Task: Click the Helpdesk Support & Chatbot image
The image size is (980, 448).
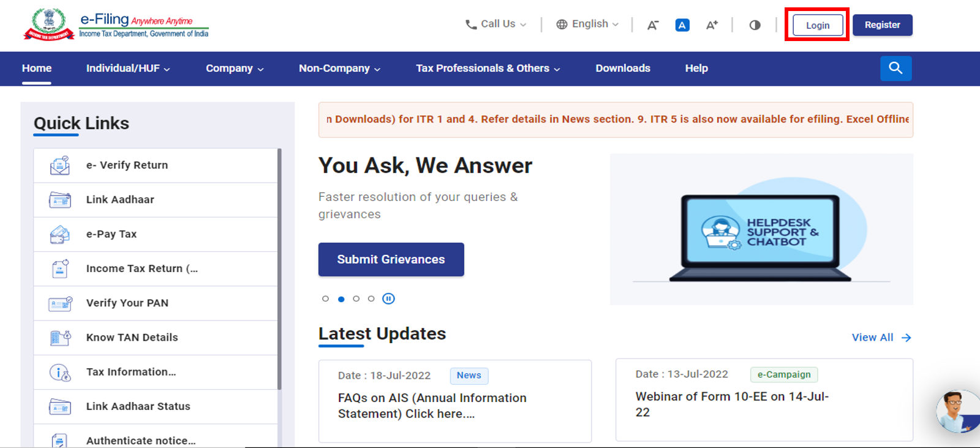Action: coord(761,229)
